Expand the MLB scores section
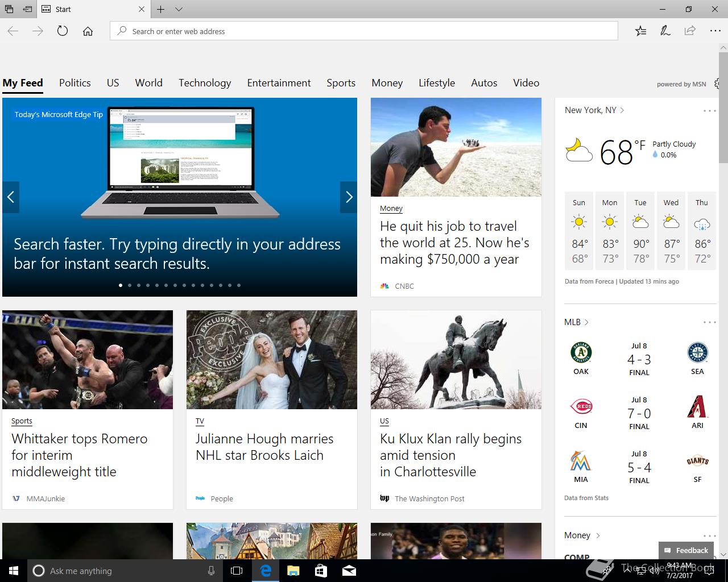This screenshot has width=728, height=582. coord(576,322)
